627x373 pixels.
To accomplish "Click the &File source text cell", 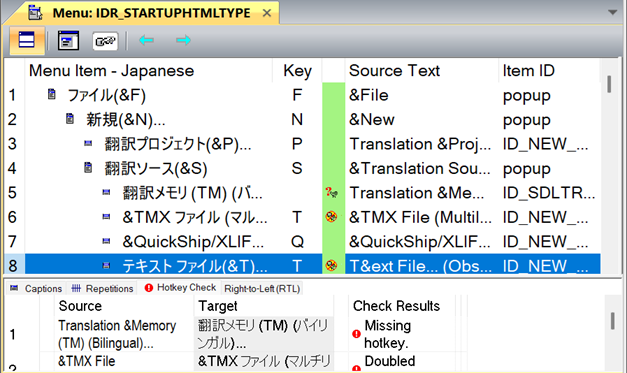I will coord(421,95).
